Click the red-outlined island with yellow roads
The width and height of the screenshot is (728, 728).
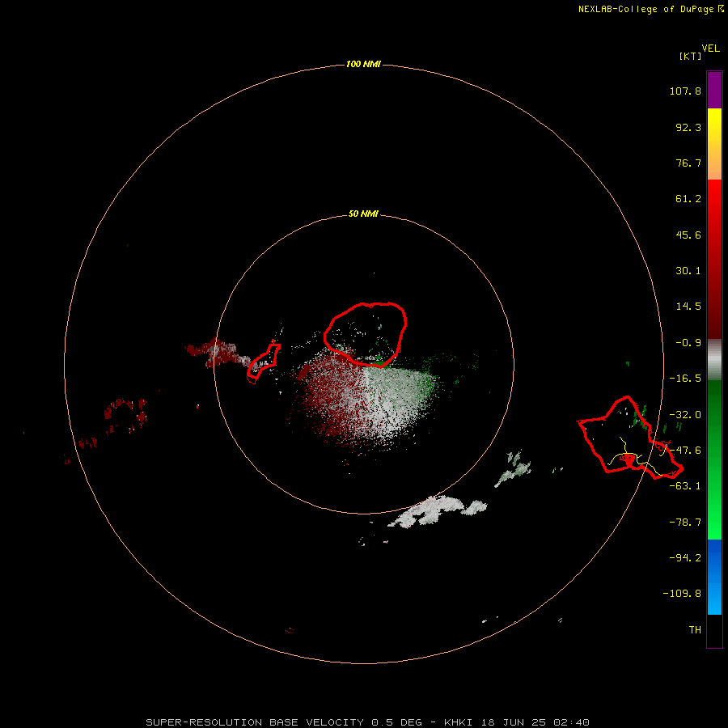click(630, 438)
